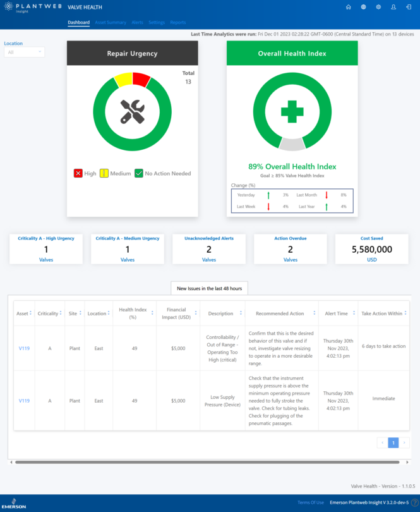Image resolution: width=420 pixels, height=512 pixels.
Task: Select New Issues in the last 48 hours tab
Action: (209, 288)
